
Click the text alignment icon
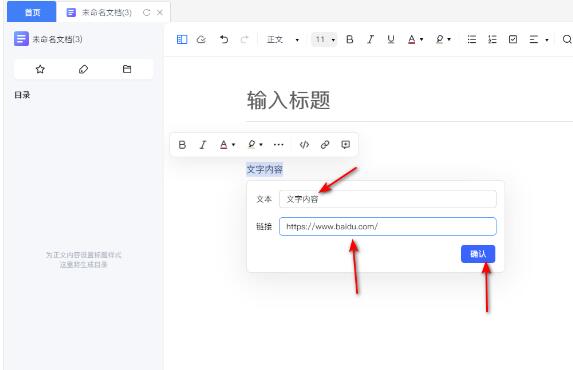pos(534,39)
